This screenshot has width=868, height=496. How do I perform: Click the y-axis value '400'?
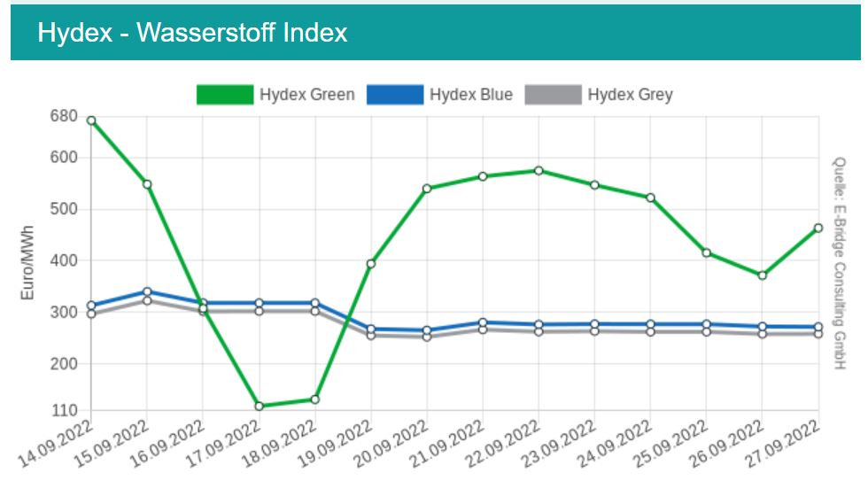(64, 260)
